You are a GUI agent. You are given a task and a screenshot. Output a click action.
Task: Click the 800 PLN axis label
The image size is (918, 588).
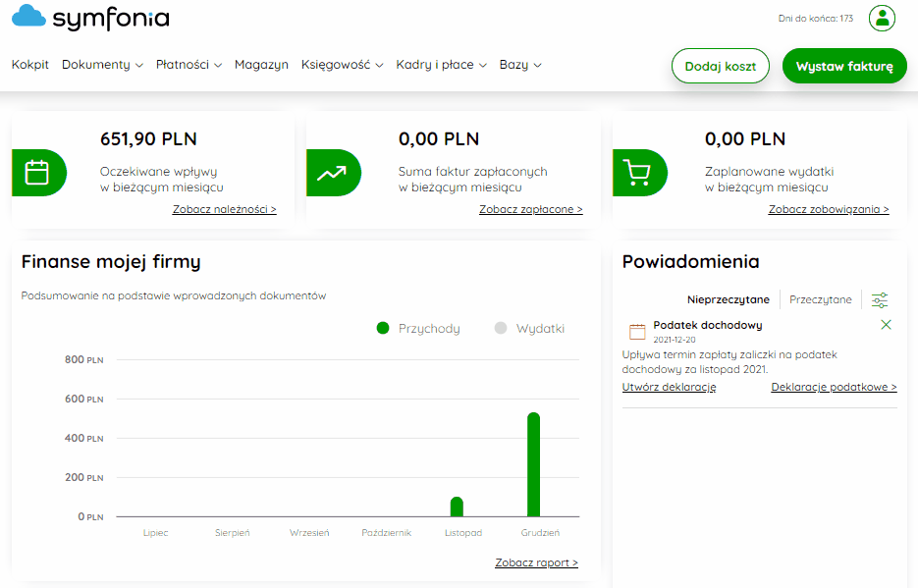coord(83,360)
